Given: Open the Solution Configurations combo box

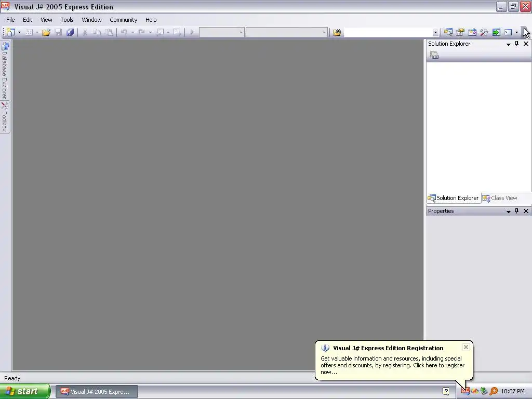Looking at the screenshot, I should coord(221,32).
